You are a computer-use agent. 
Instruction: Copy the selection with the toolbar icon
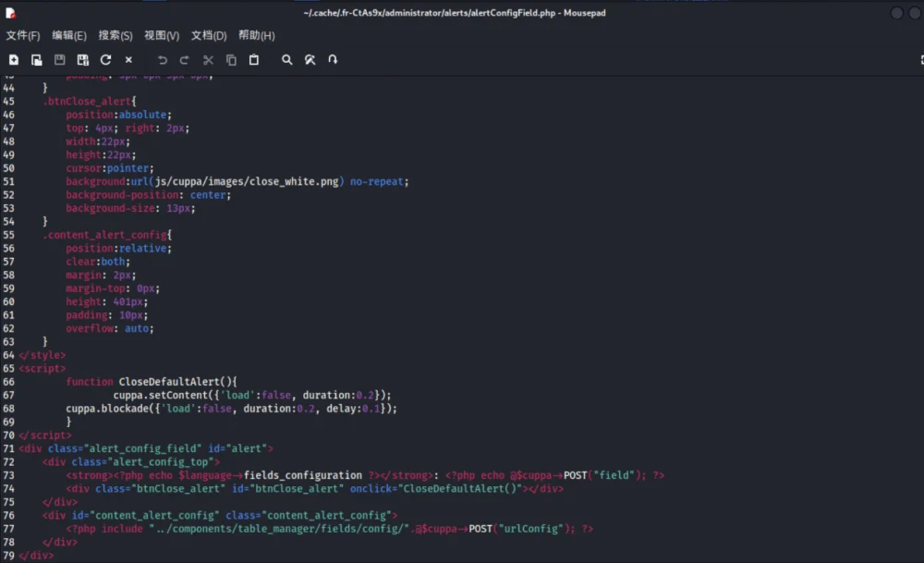pos(231,59)
